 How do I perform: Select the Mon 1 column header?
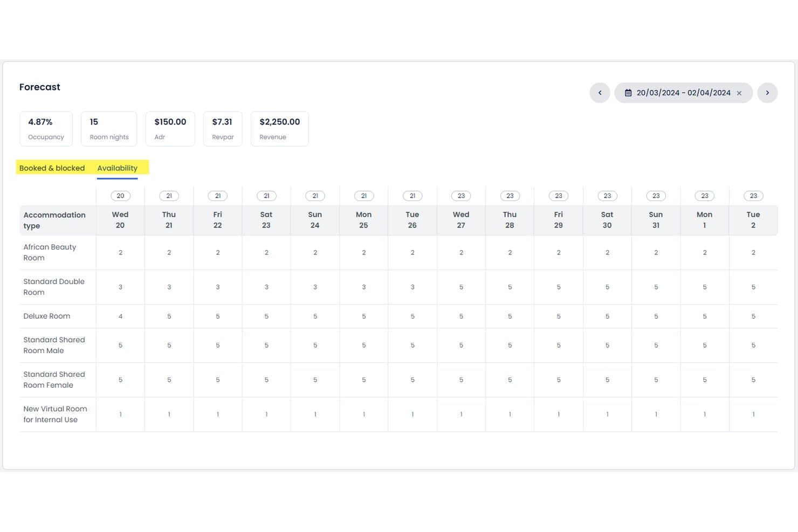point(705,220)
